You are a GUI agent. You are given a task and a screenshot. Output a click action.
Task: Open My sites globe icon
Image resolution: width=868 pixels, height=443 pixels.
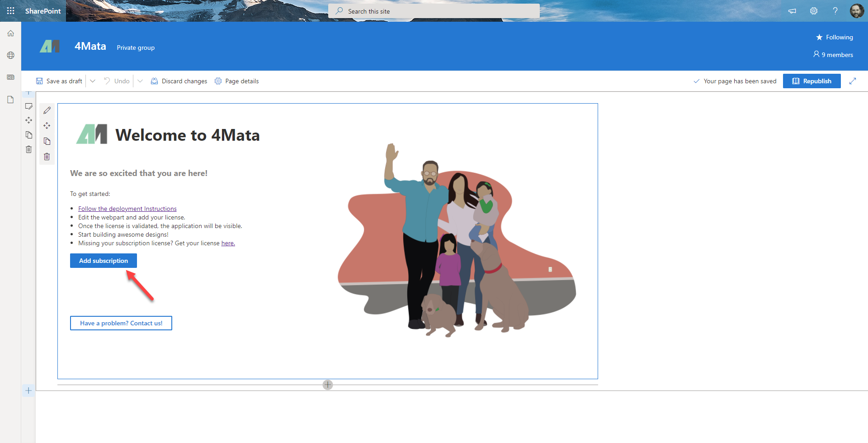pos(11,55)
